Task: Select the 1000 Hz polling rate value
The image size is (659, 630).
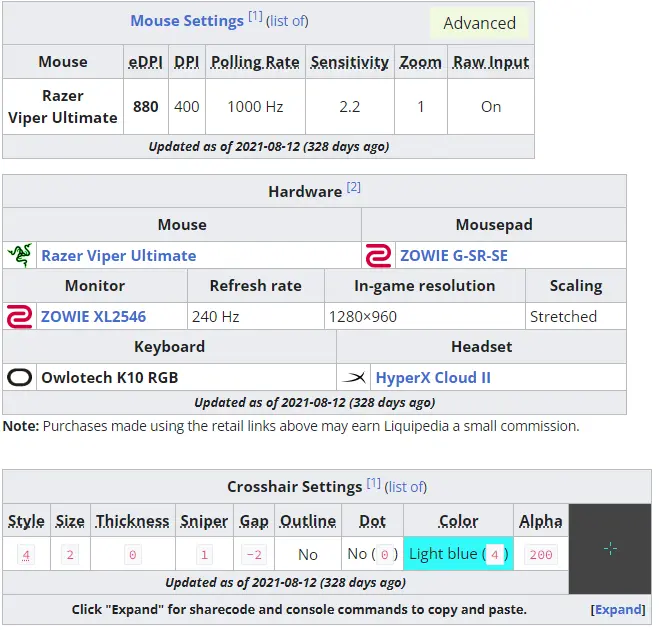Action: [255, 106]
